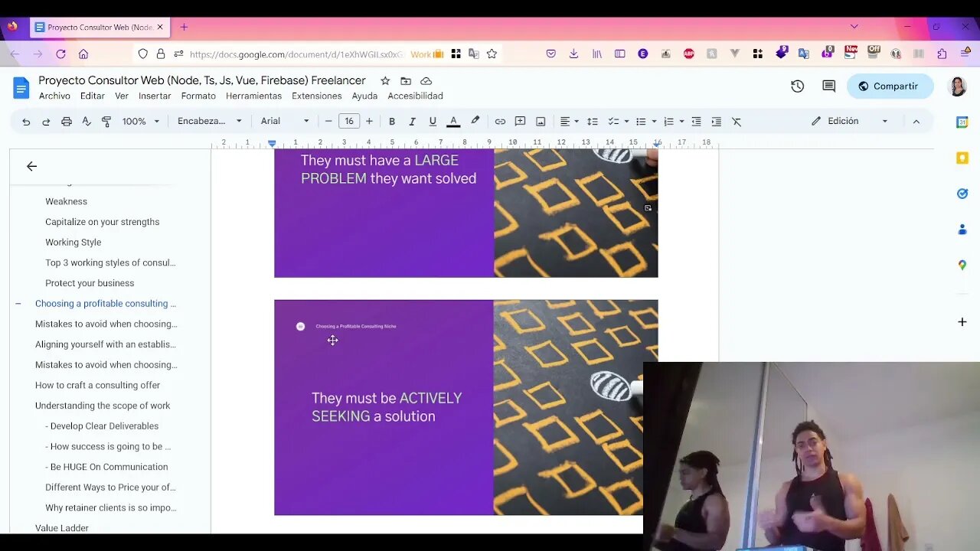The height and width of the screenshot is (551, 980).
Task: Clear formatting with toolbar icon
Action: [x=737, y=122]
